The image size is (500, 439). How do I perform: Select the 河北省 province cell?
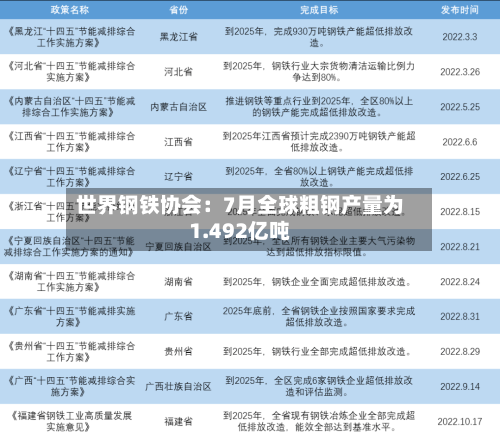(178, 72)
